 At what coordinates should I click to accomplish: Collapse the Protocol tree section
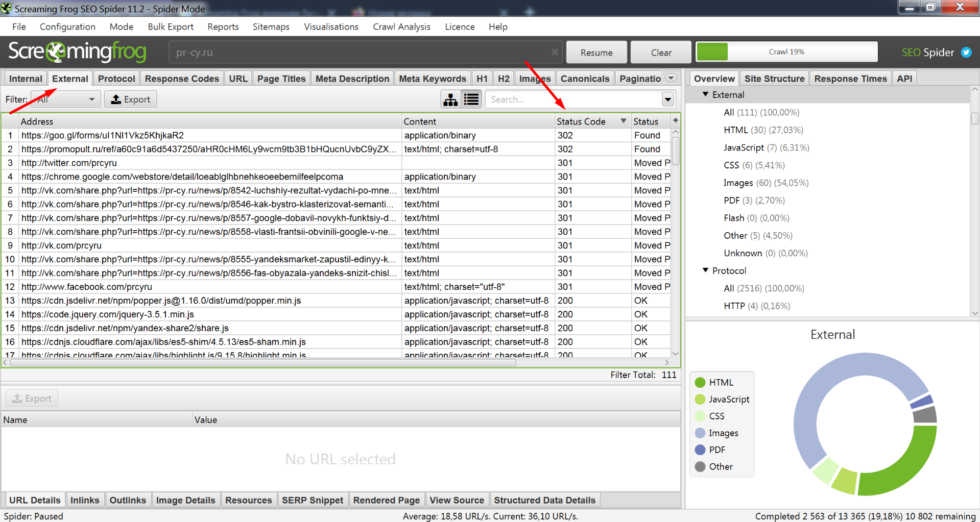tap(706, 270)
